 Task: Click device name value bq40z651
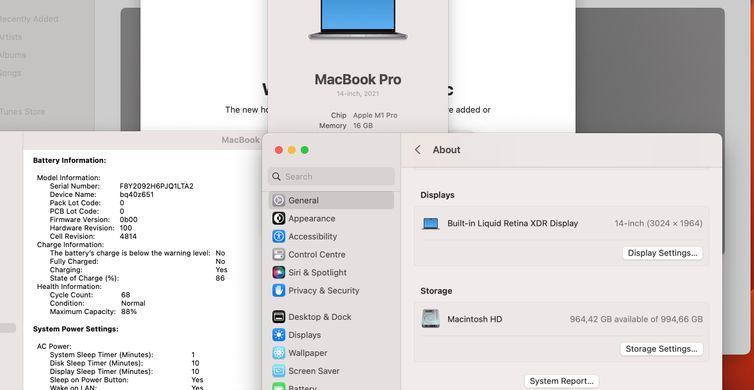coord(137,194)
